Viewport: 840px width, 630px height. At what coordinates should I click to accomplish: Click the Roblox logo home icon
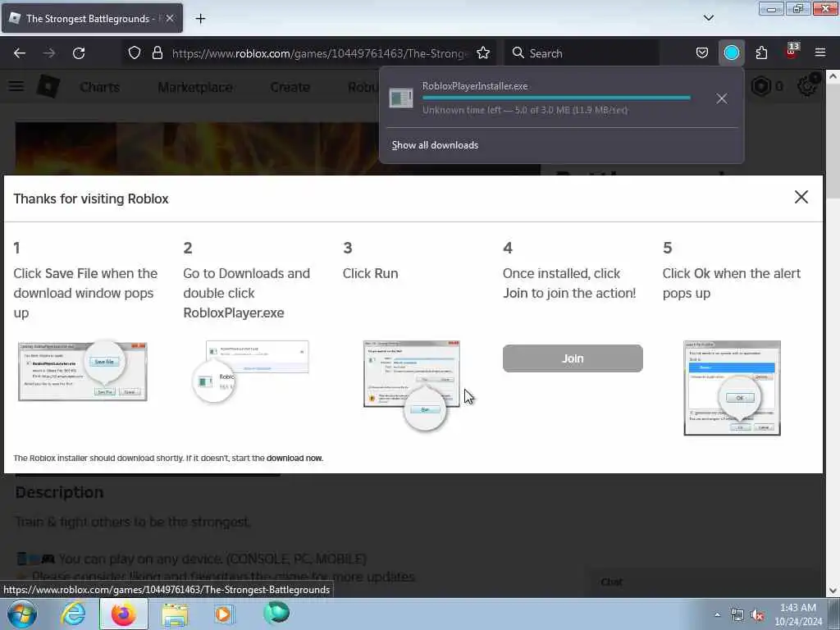48,85
